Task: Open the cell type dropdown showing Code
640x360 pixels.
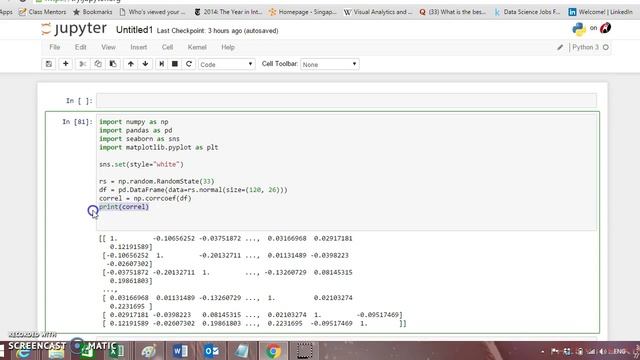Action: (227, 64)
